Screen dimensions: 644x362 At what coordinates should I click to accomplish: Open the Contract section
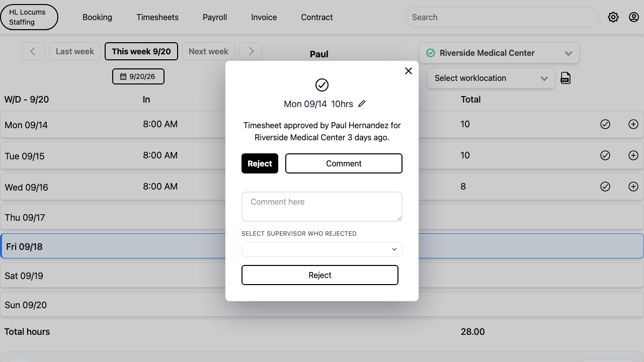[317, 17]
